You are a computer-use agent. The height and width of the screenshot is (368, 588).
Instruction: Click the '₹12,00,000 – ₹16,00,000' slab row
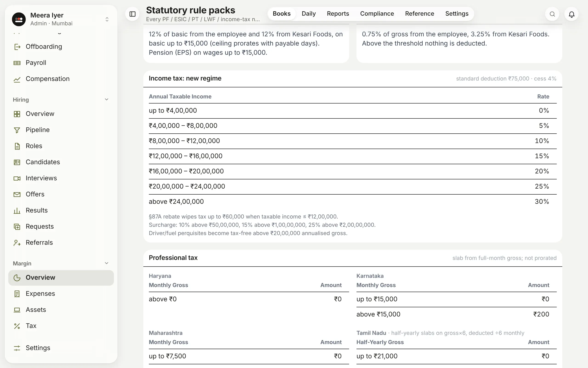pos(353,156)
